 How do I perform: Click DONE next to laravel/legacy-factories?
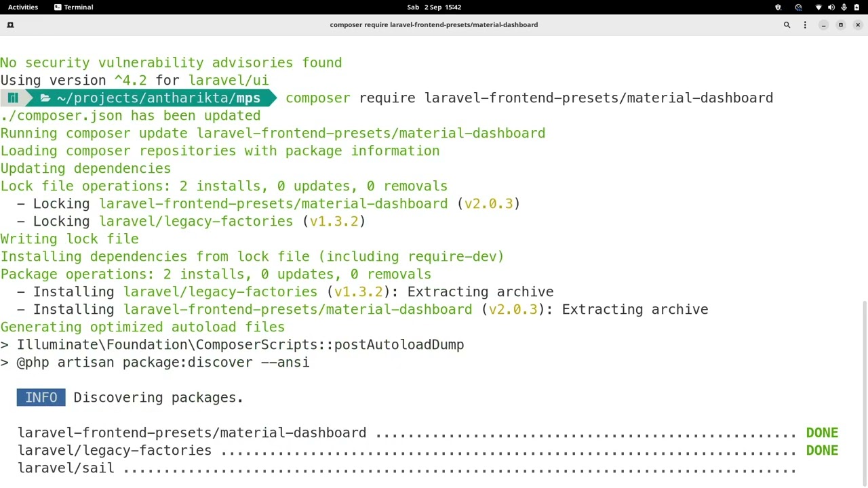822,450
